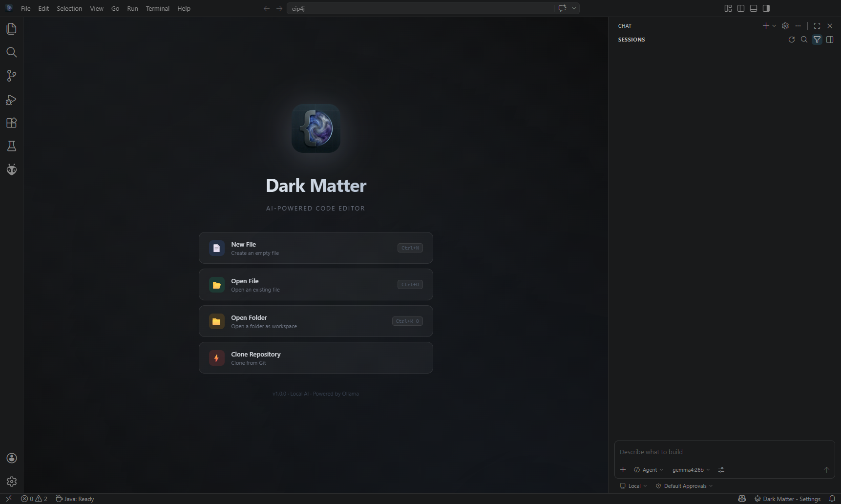Toggle sessions filter
This screenshot has height=504, width=841.
[817, 40]
